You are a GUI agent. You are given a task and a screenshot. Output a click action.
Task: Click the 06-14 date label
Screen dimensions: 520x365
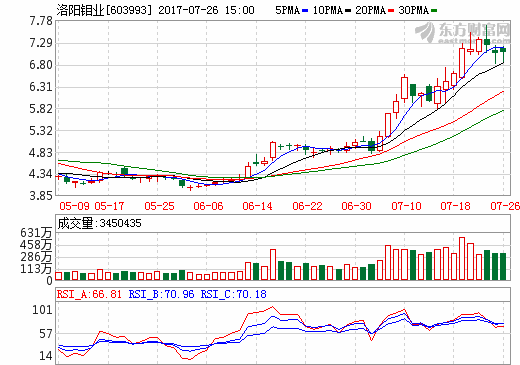click(x=257, y=206)
